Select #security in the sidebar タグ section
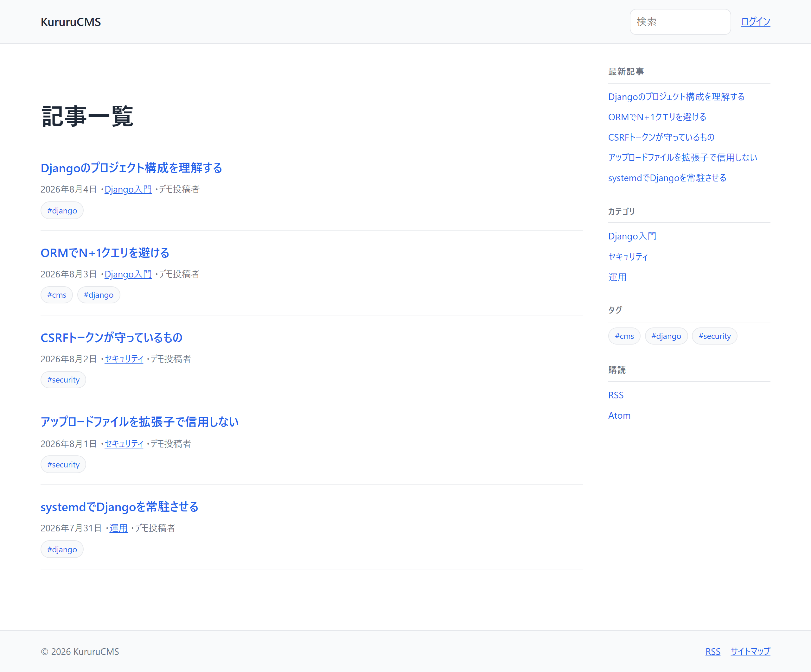This screenshot has height=672, width=811. (714, 336)
